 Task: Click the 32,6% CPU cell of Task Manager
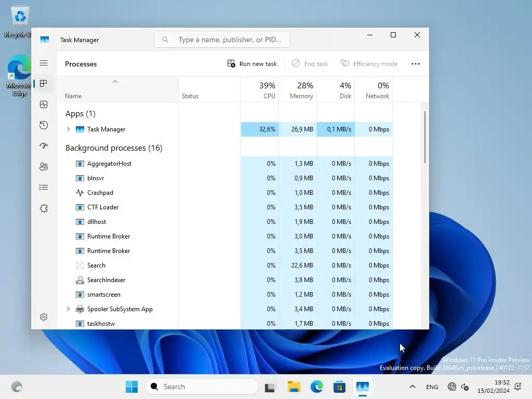260,129
